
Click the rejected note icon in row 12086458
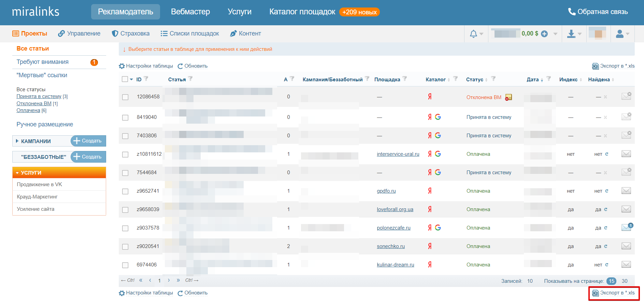[x=509, y=97]
